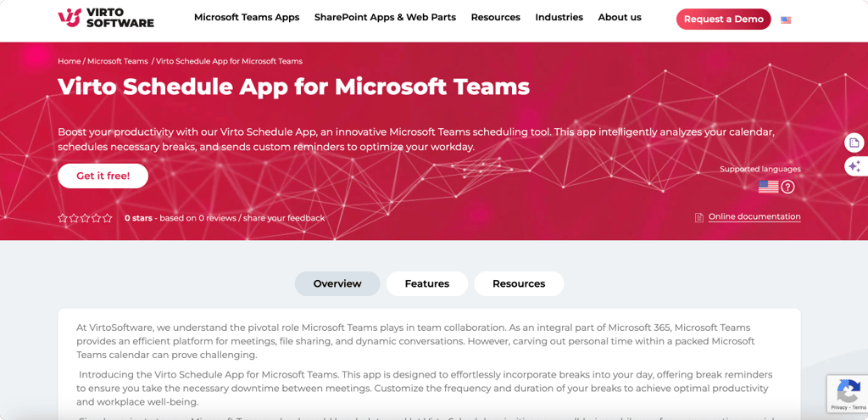The image size is (868, 420).
Task: Select the third rating star
Action: click(85, 218)
